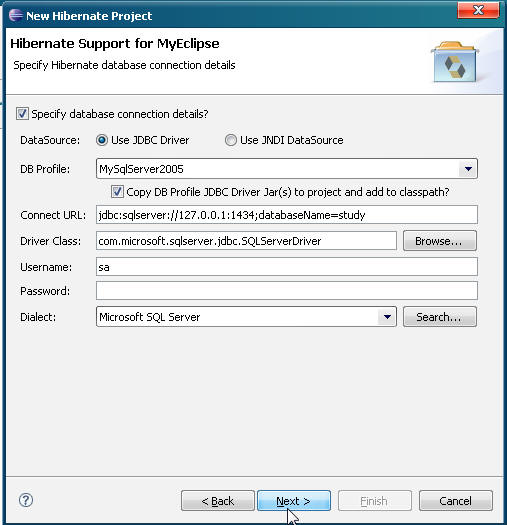Click the 'Driver Class:' label
Viewport: 507px width, 525px height.
(x=51, y=241)
